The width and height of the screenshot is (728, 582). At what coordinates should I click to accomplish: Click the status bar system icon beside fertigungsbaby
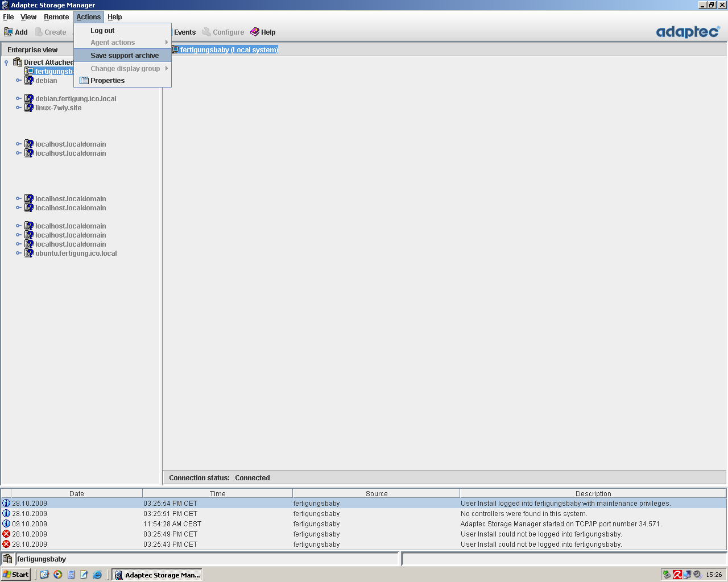pyautogui.click(x=7, y=559)
